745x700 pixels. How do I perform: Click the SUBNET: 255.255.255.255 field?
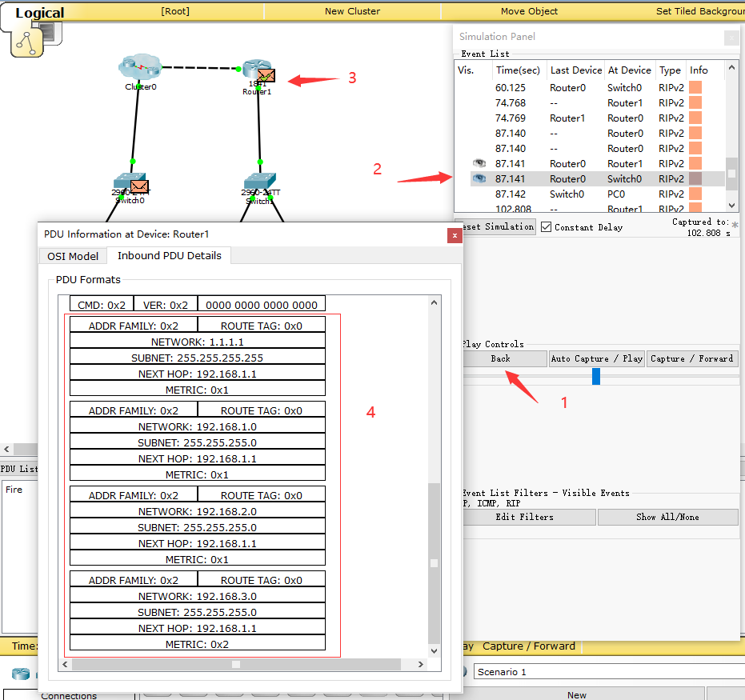[x=197, y=358]
